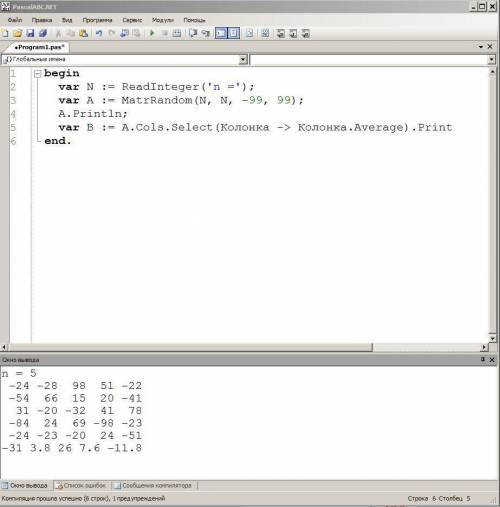
Task: Save the program with the floppy icon
Action: click(30, 33)
